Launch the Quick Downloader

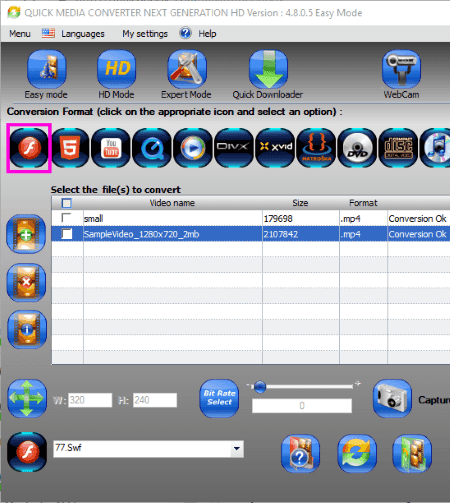tap(268, 70)
